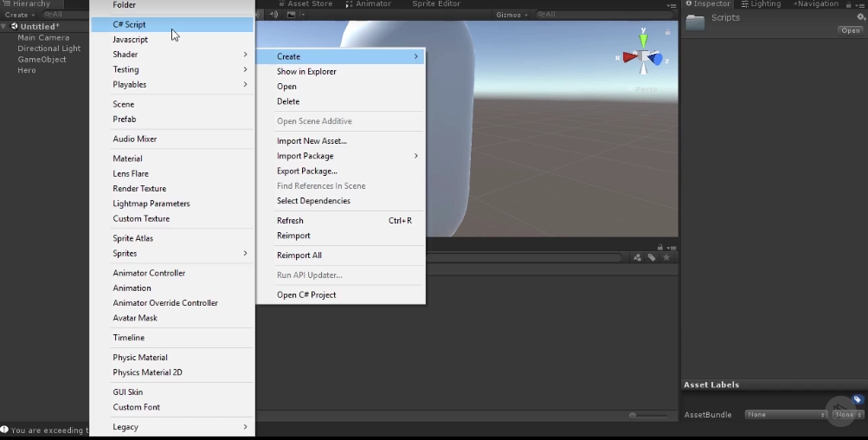Select C# Script from Create menu
Image resolution: width=868 pixels, height=440 pixels.
(x=172, y=24)
